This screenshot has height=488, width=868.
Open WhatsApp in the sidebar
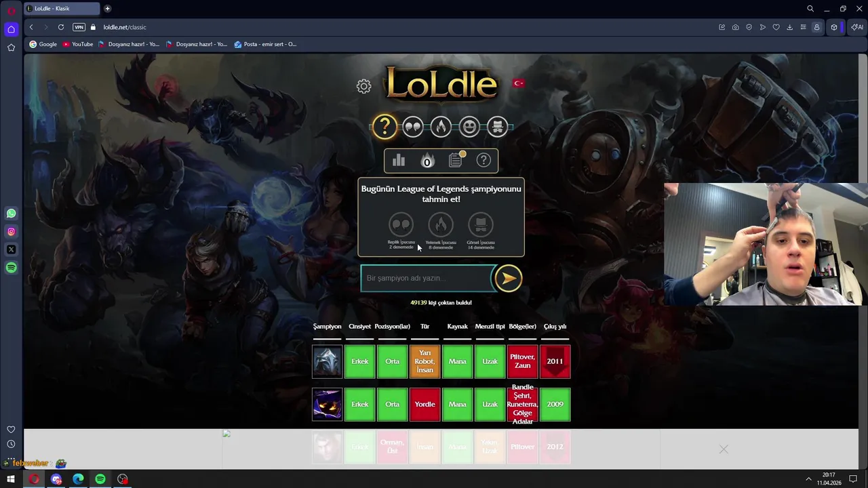coord(11,213)
